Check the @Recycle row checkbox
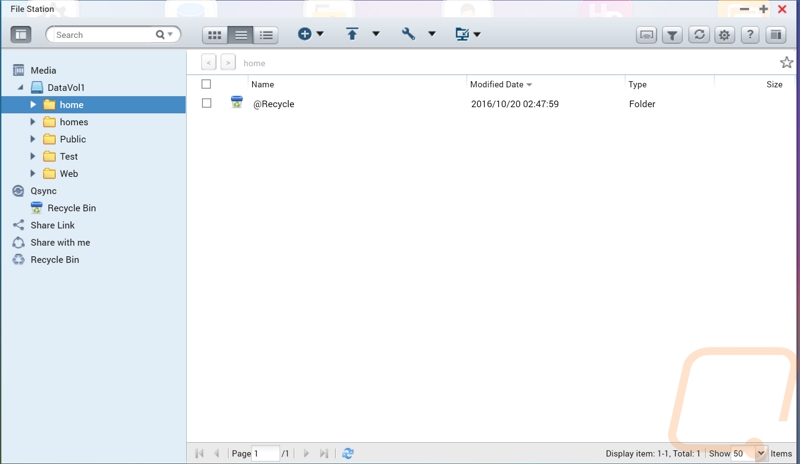The image size is (800, 464). (207, 103)
